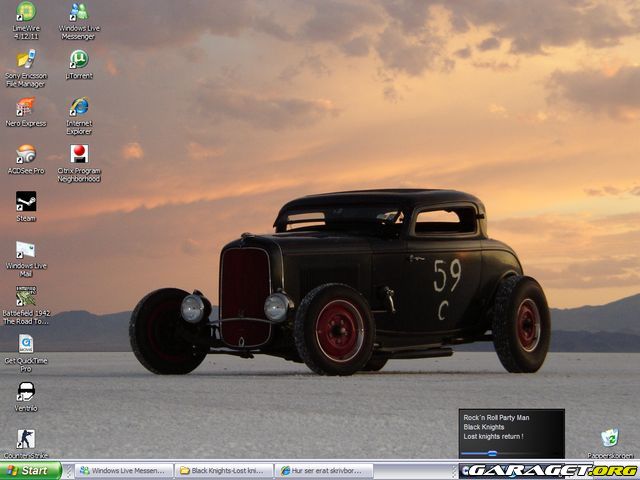The image size is (640, 480).
Task: Activate the Hur ser erat skrivbord taskbar window
Action: point(325,470)
